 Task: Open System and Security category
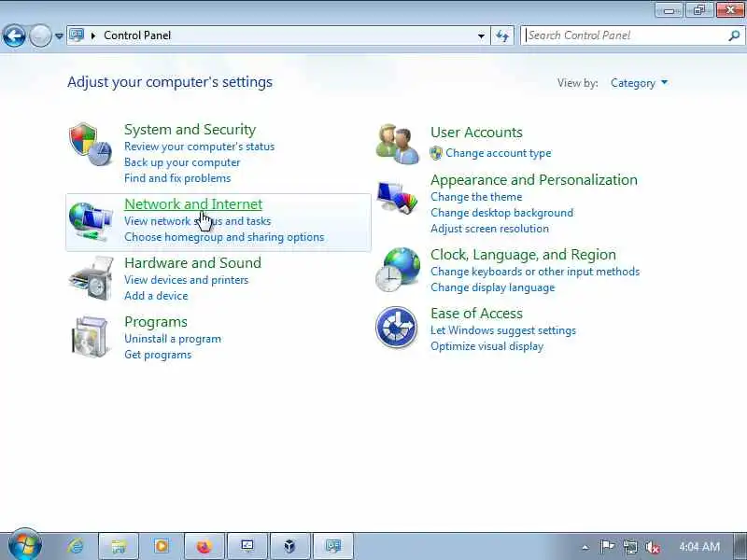pyautogui.click(x=190, y=129)
